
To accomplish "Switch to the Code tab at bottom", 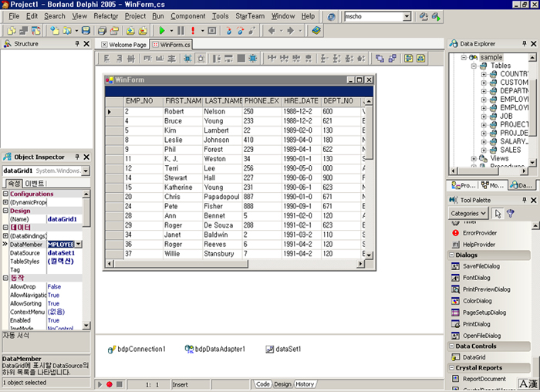I will [263, 384].
